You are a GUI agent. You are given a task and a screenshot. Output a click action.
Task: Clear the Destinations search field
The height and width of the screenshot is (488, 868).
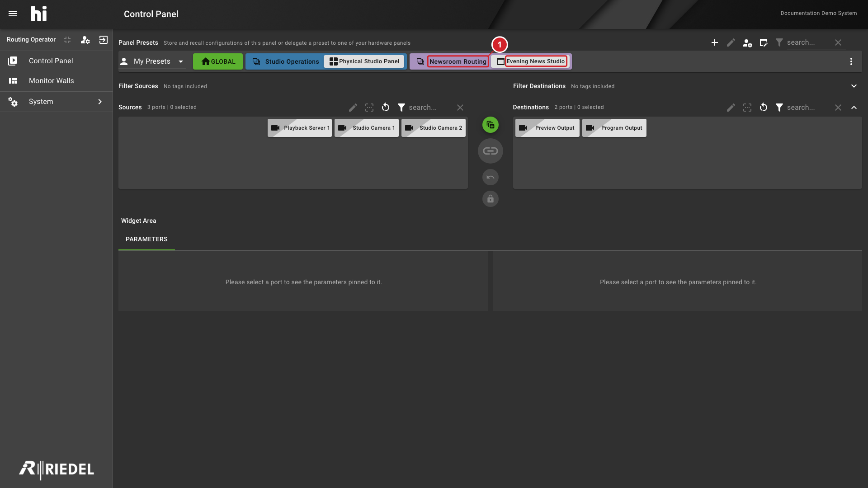[838, 108]
